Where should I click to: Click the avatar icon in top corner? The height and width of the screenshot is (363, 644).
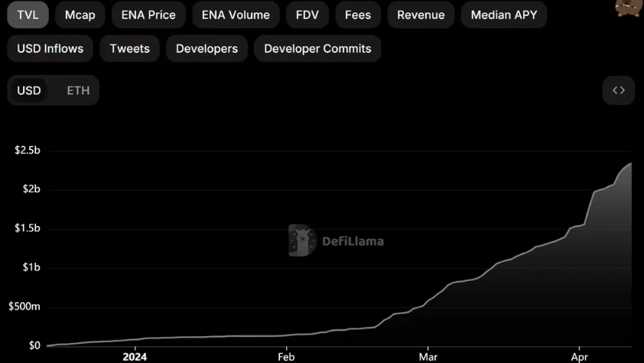pos(629,8)
